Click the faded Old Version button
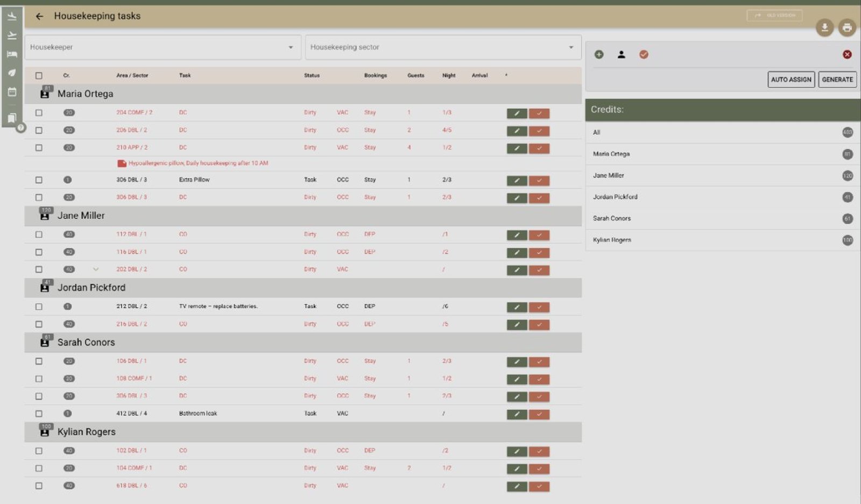Image resolution: width=861 pixels, height=504 pixels. click(x=774, y=16)
